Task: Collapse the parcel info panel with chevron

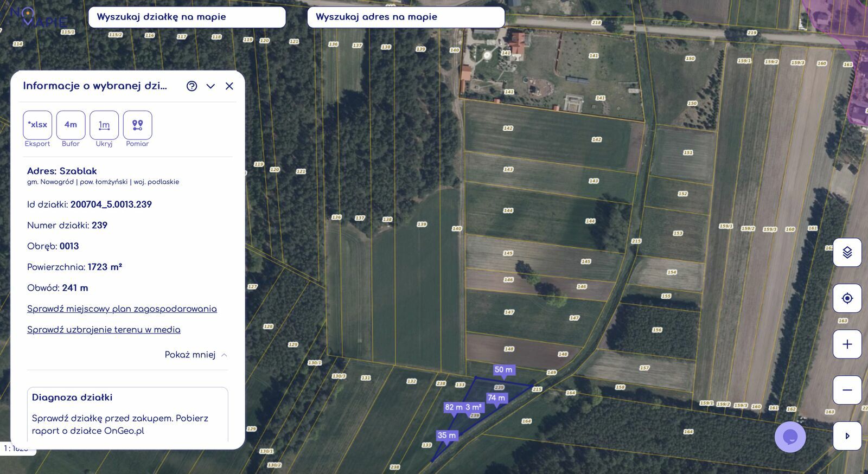Action: tap(210, 86)
